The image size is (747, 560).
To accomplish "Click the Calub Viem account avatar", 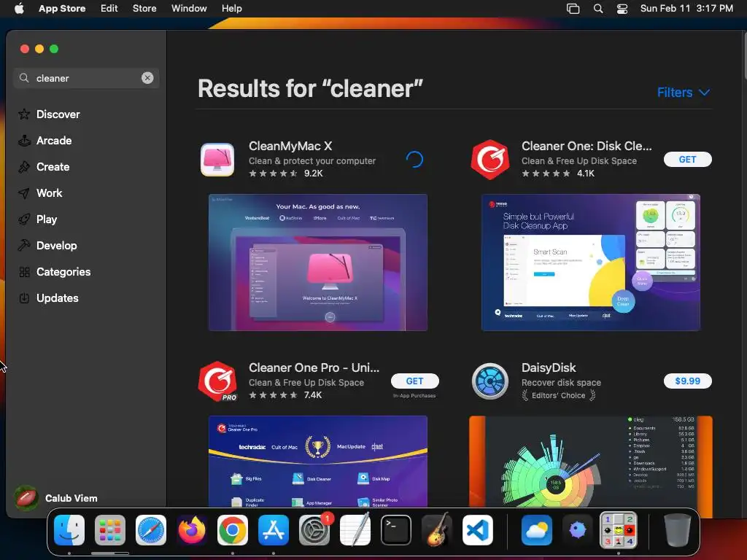I will 26,498.
